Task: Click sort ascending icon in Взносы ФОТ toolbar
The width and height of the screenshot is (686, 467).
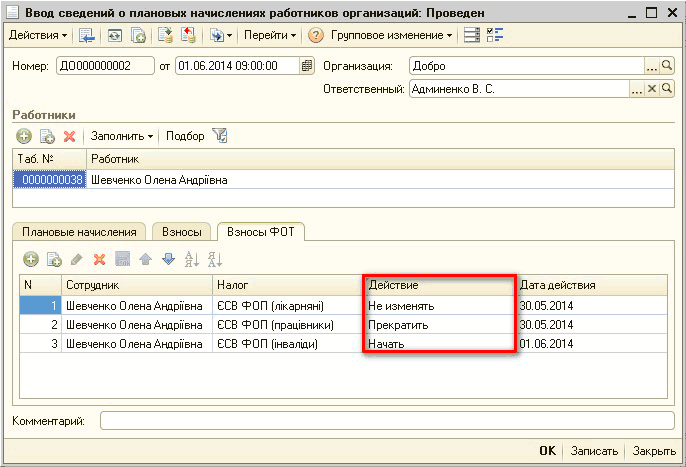Action: [x=191, y=259]
